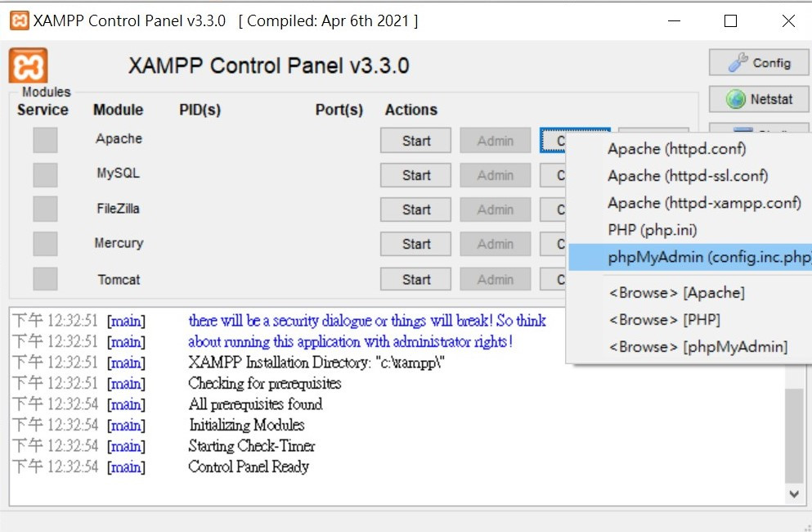
Task: Choose <Browse> [Apache] menu entry
Action: click(x=690, y=293)
